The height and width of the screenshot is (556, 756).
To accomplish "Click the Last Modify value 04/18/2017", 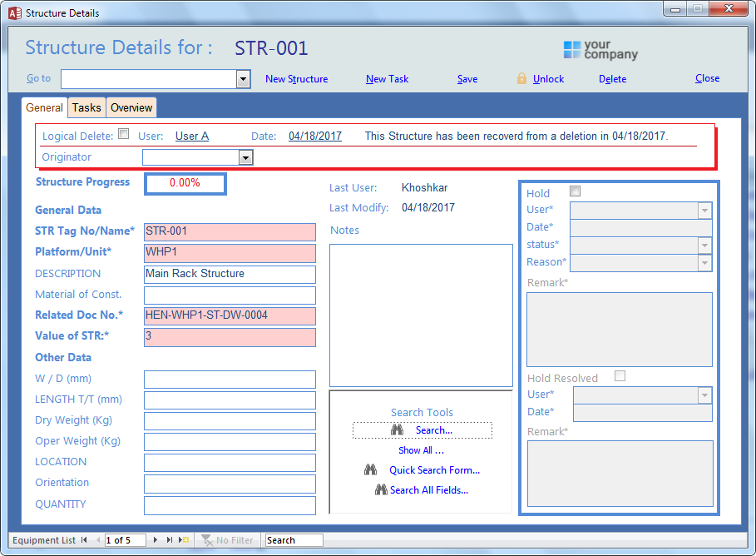I will click(428, 207).
